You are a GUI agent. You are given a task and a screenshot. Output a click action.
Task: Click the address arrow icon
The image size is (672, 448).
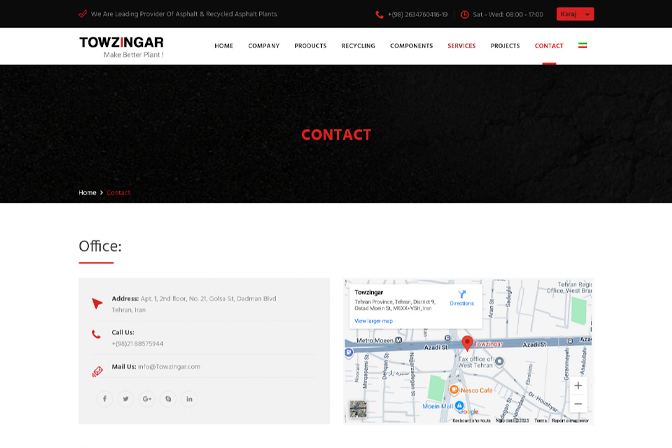click(97, 304)
